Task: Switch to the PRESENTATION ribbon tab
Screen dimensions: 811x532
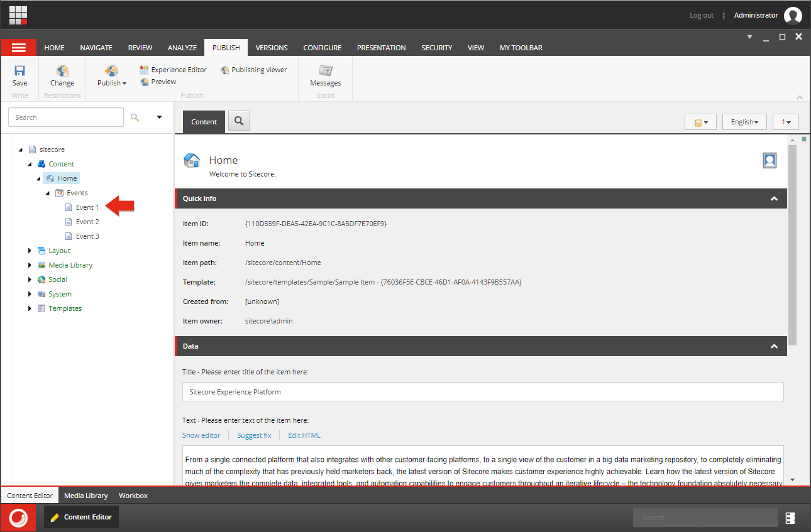Action: [382, 48]
